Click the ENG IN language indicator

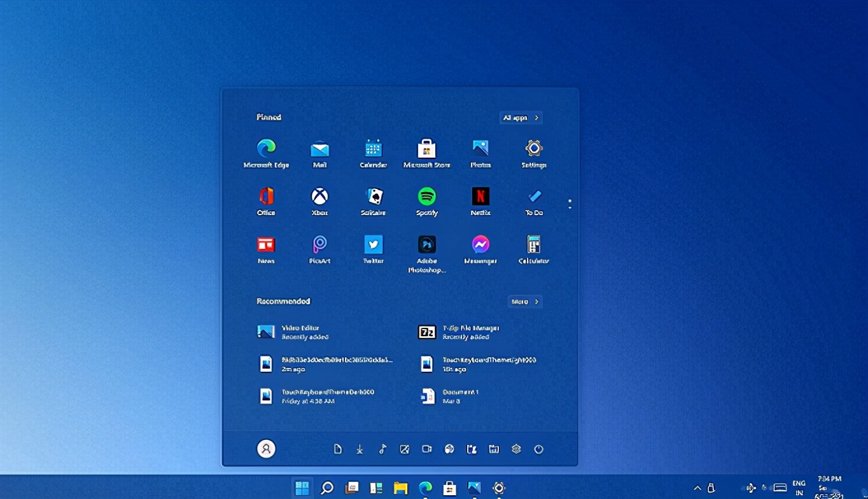click(x=799, y=488)
